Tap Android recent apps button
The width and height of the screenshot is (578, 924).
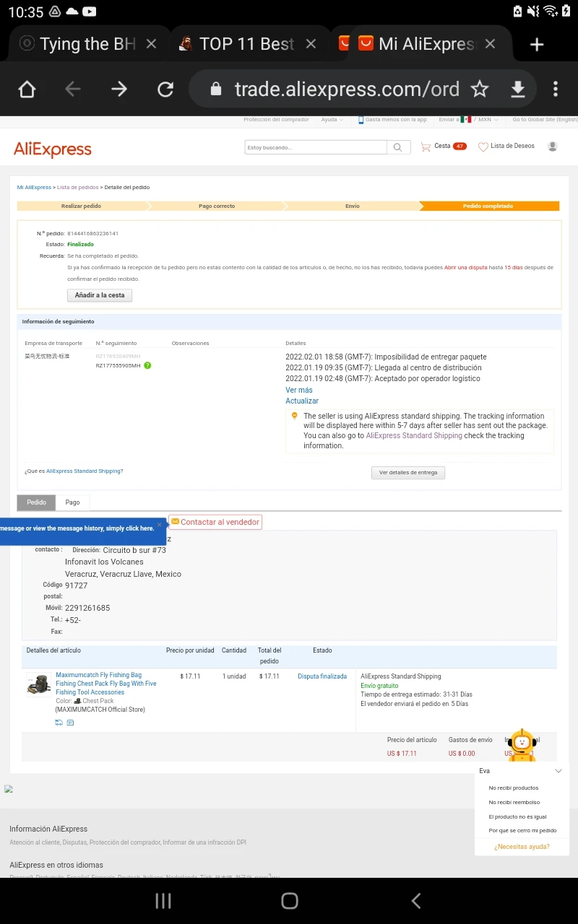(x=164, y=900)
